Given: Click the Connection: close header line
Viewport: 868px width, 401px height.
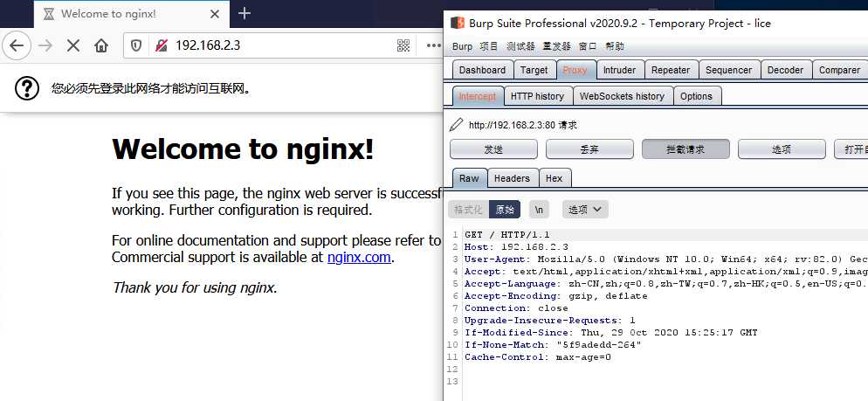Looking at the screenshot, I should pos(516,308).
